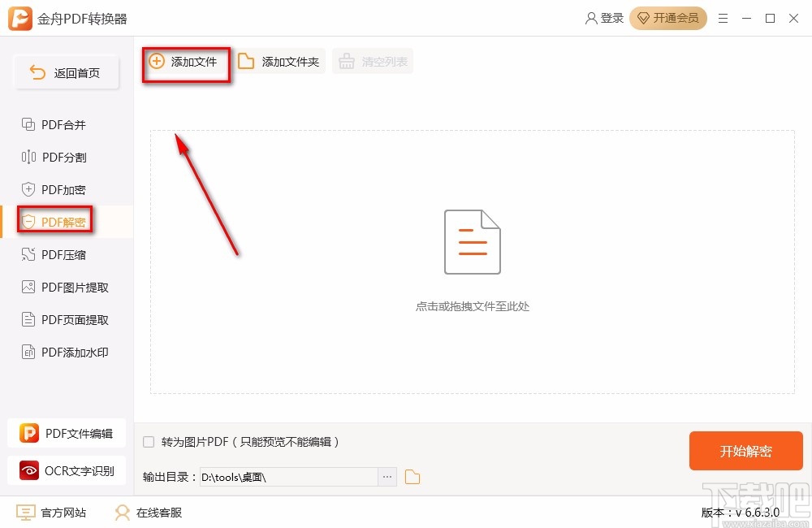
Task: Click the 添加文件 add file button
Action: pyautogui.click(x=186, y=63)
